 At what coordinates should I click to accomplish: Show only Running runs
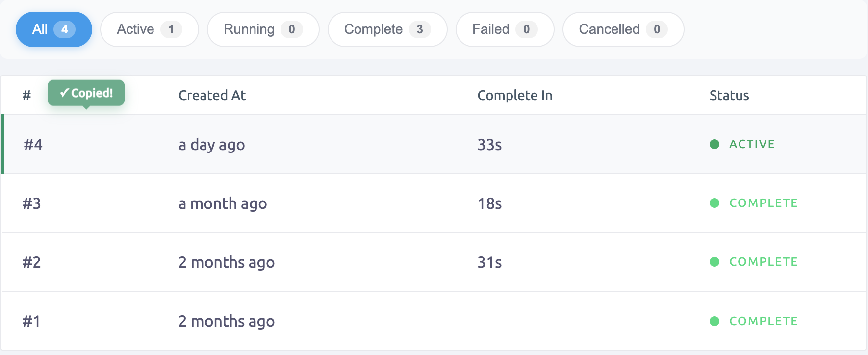coord(263,29)
